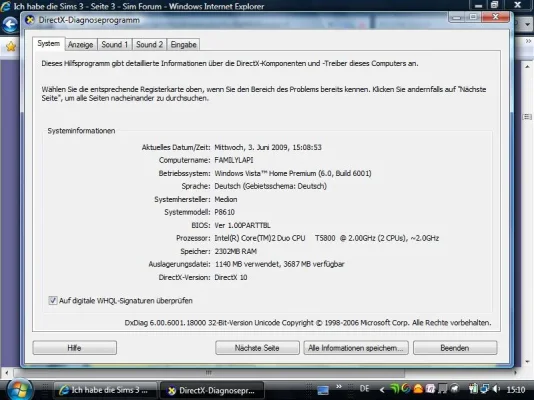534x400 pixels.
Task: Open the Windows Start orb
Action: tap(20, 390)
